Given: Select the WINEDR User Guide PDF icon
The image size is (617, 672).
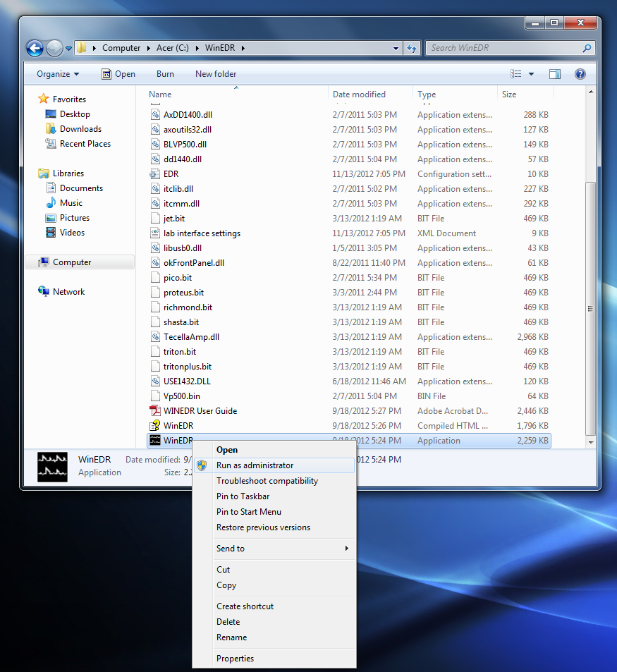Looking at the screenshot, I should click(x=155, y=410).
